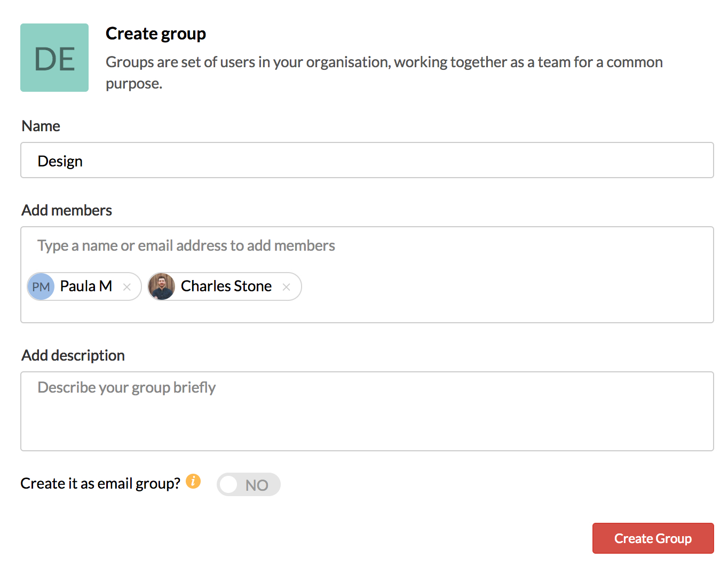Click the Create Group button
The width and height of the screenshot is (728, 574).
[x=653, y=538]
